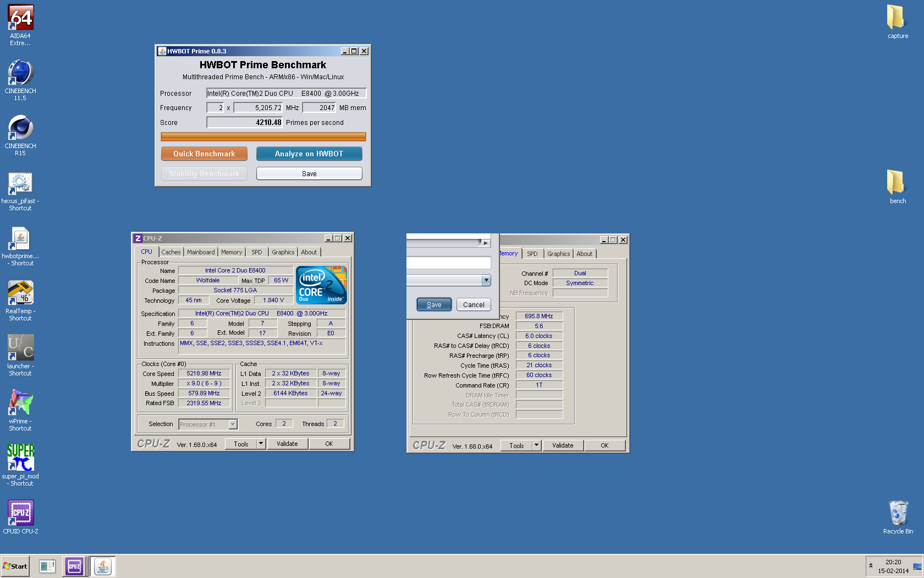Click the Java HWBOT Prime taskbar button
This screenshot has width=924, height=578.
102,566
